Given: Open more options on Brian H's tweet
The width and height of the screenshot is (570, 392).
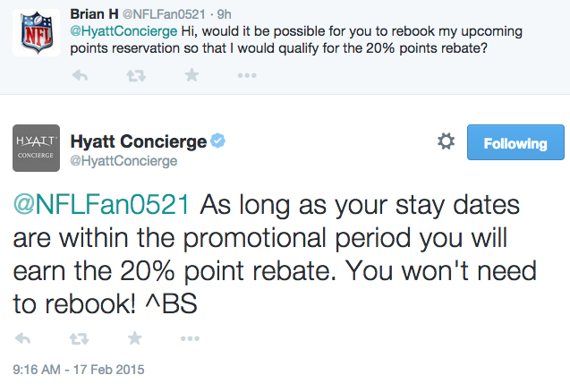Looking at the screenshot, I should 247,76.
